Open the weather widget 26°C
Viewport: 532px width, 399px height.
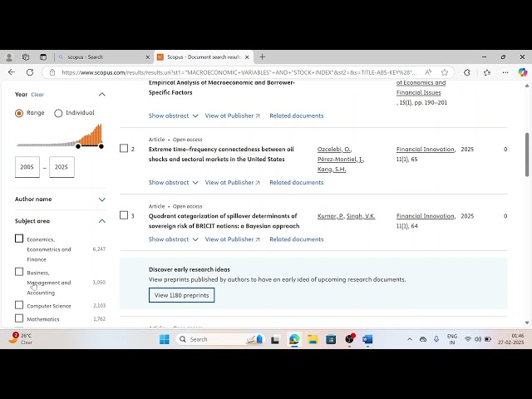click(20, 338)
